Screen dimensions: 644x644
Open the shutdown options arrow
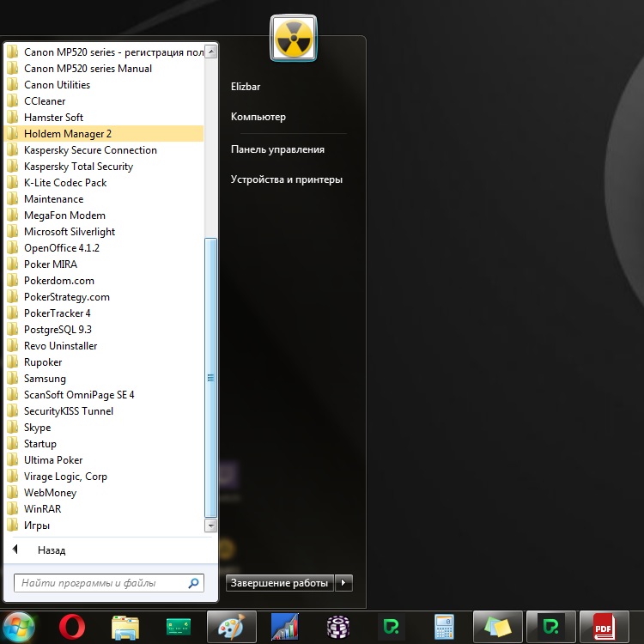(x=343, y=583)
